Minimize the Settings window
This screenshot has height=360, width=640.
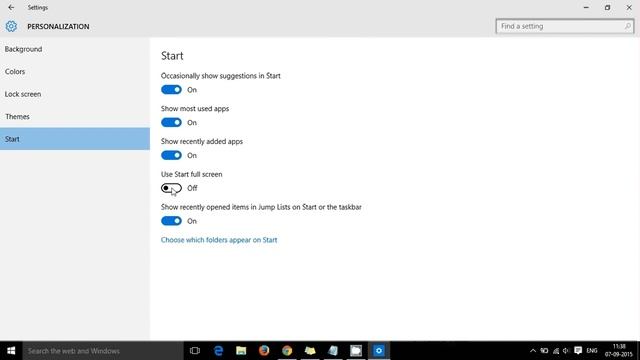point(586,7)
